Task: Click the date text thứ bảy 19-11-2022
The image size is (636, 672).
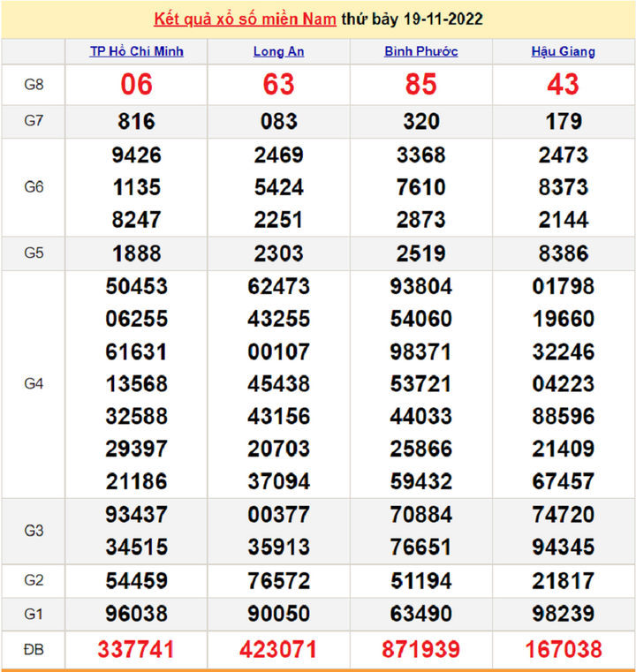Action: (412, 19)
